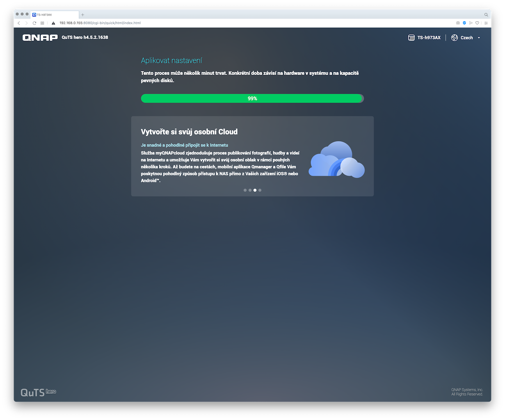Select the TS-h973AX browser tab
Image resolution: width=505 pixels, height=420 pixels.
[53, 14]
